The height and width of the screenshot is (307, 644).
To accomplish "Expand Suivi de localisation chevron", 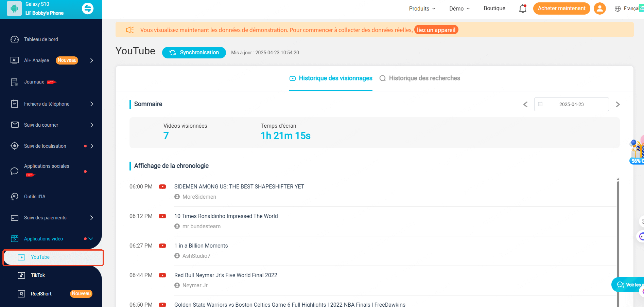I will [x=92, y=146].
